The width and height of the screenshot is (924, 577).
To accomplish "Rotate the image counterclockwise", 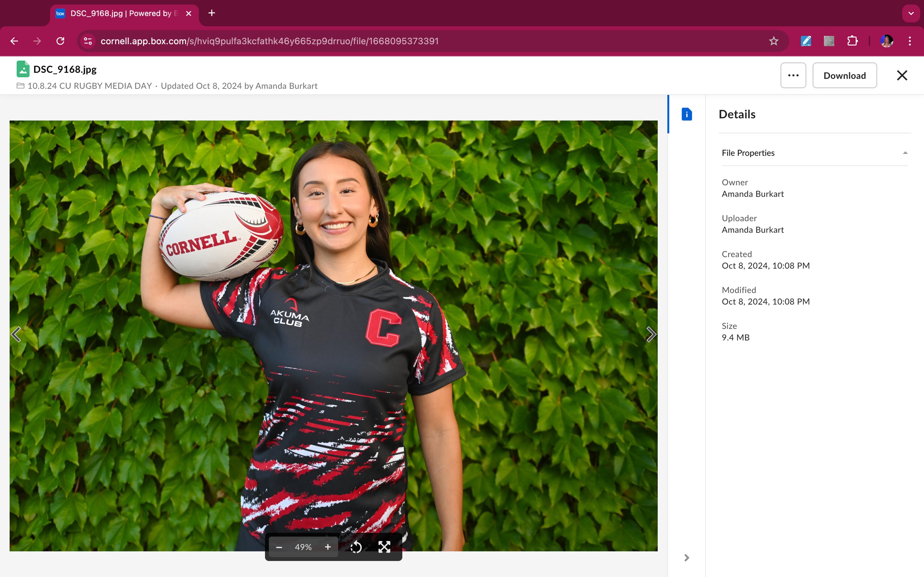I will click(356, 547).
